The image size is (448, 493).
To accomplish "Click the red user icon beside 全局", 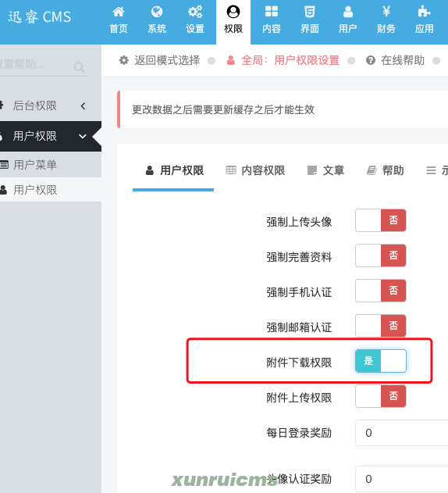I will (230, 60).
